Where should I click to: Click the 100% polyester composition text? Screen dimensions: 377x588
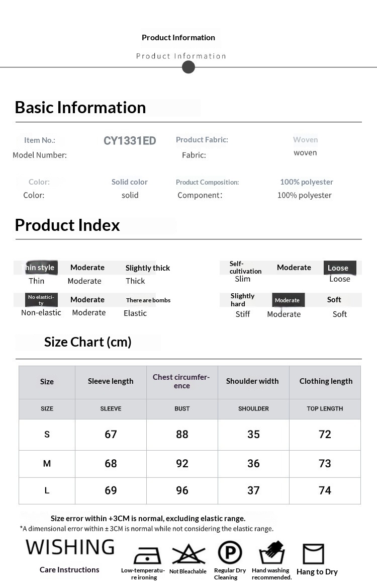click(x=307, y=182)
